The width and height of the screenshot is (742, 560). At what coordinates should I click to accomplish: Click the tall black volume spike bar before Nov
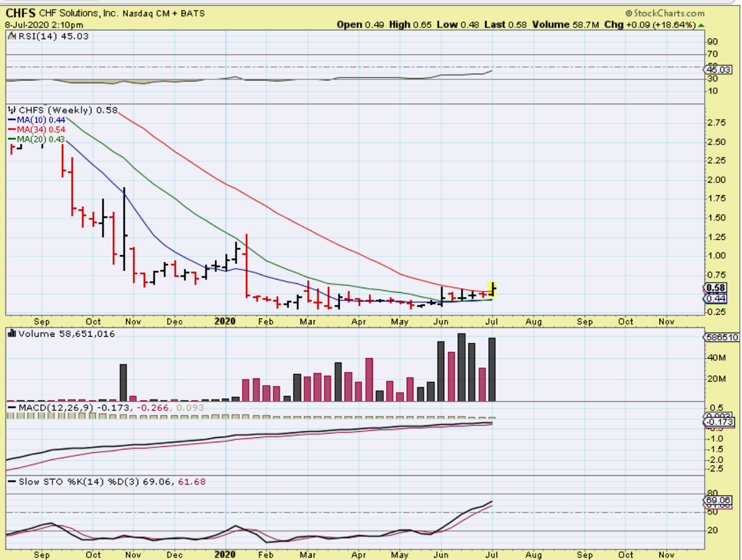coord(123,382)
